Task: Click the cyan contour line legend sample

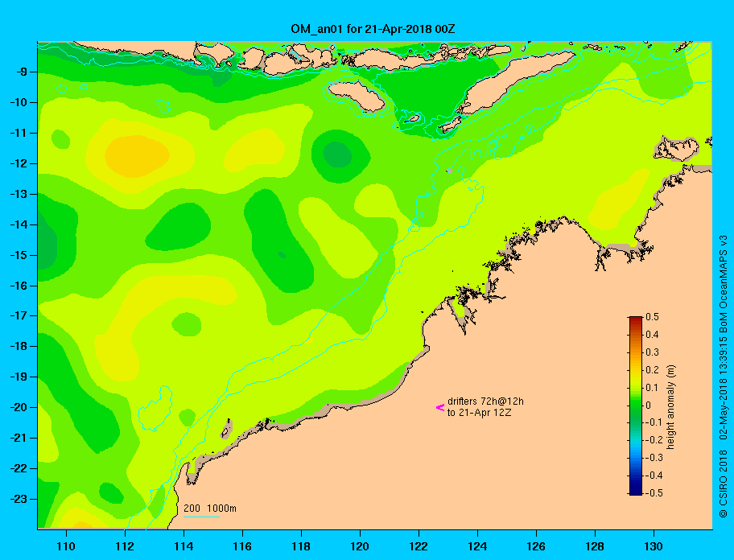Action: [201, 517]
